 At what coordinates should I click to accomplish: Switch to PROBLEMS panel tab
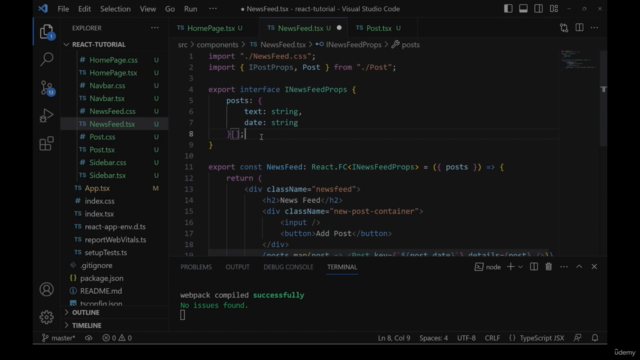[x=196, y=267]
